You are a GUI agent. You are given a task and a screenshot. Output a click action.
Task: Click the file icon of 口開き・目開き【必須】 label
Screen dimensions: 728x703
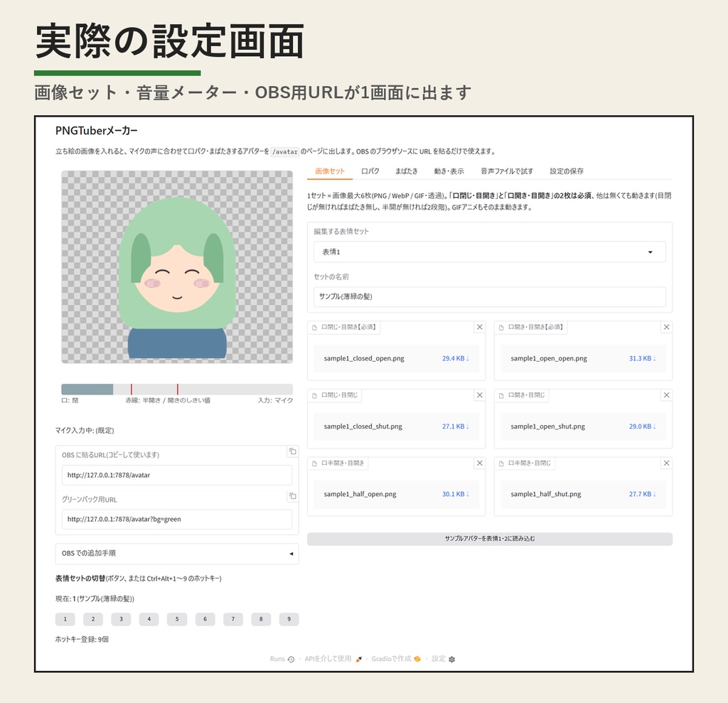point(501,328)
